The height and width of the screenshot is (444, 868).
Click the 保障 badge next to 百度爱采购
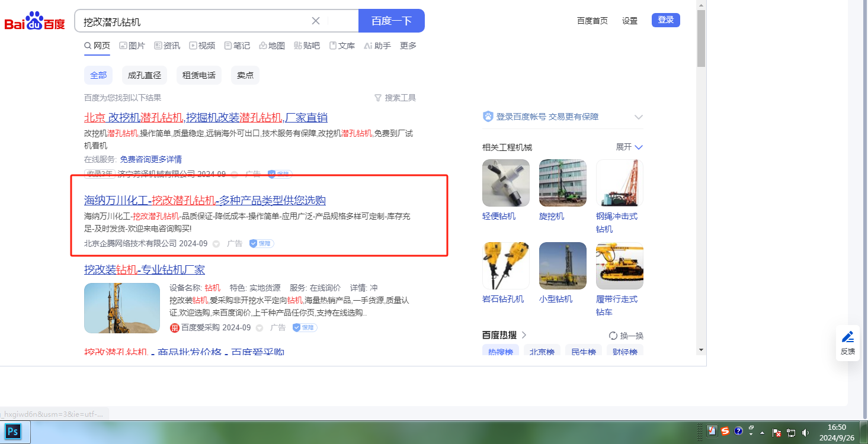(x=305, y=327)
